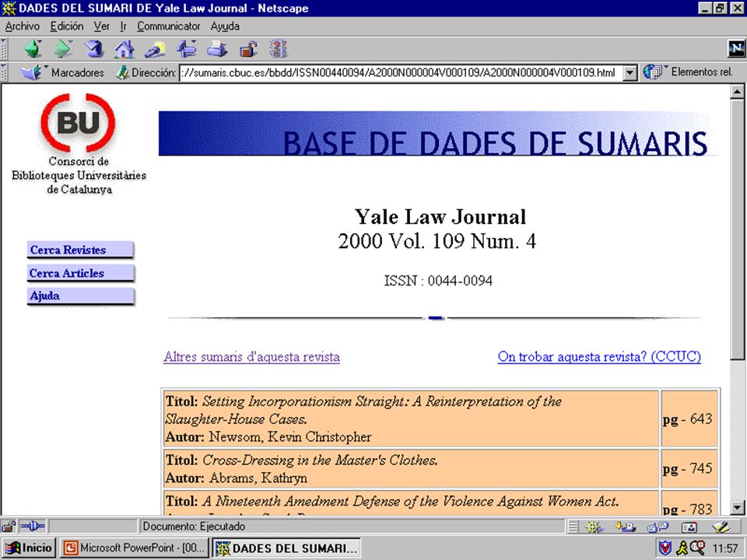Expand the address bar URL dropdown arrow
Image resolution: width=747 pixels, height=560 pixels.
tap(630, 73)
